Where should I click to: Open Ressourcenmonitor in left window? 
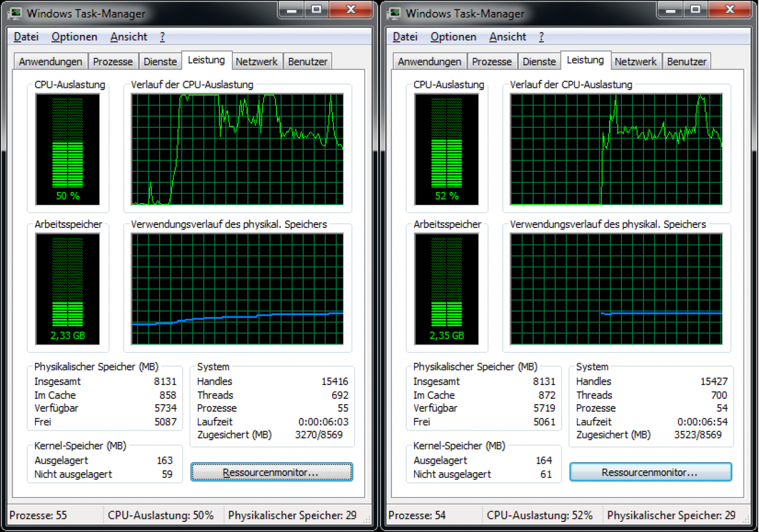coord(272,472)
